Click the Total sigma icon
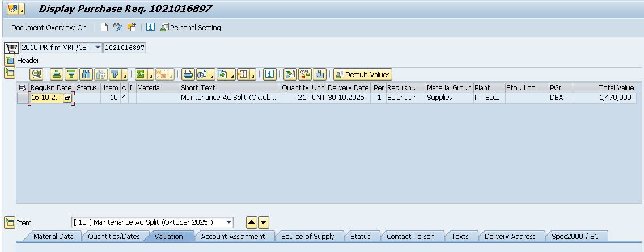 coord(141,74)
